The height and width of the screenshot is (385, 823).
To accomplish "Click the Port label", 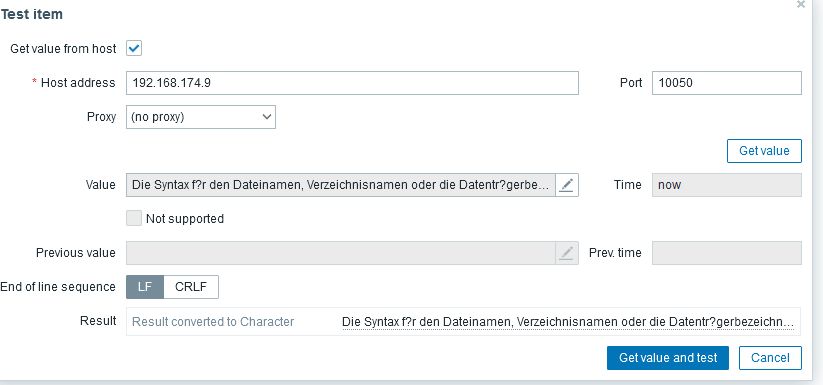I will [x=631, y=83].
